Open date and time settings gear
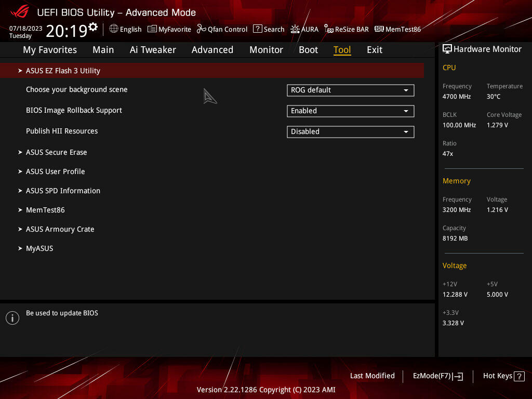The width and height of the screenshot is (532, 399). (93, 26)
